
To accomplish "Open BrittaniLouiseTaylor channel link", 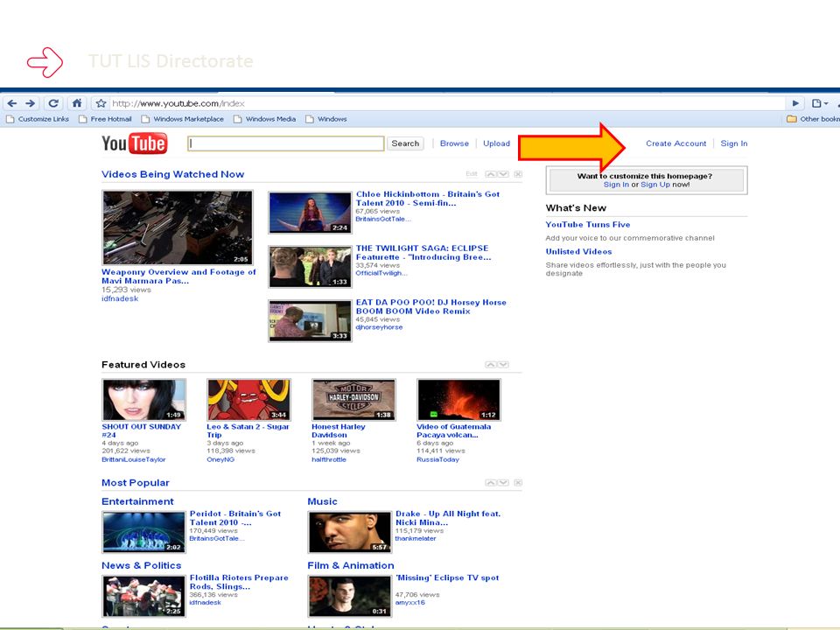I will pyautogui.click(x=133, y=459).
